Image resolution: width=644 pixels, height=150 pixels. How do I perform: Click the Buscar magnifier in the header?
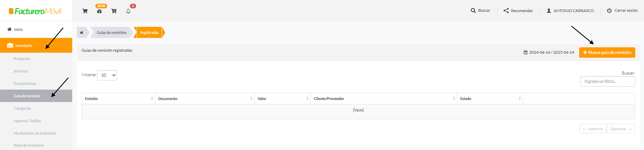[x=473, y=10]
